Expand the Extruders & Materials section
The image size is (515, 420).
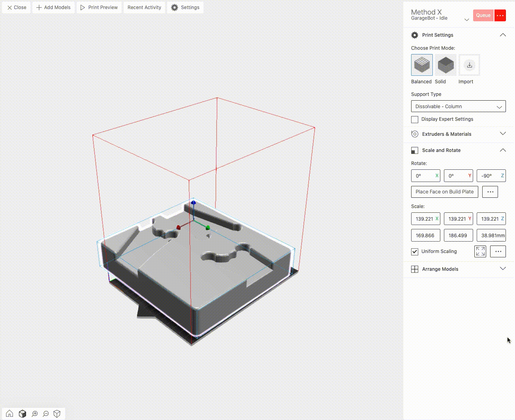tap(503, 134)
